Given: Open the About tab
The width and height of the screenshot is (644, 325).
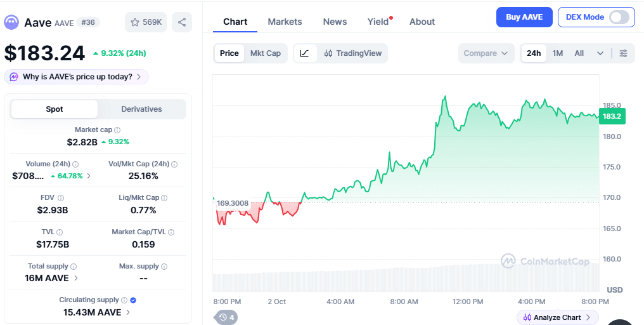Looking at the screenshot, I should [x=422, y=22].
